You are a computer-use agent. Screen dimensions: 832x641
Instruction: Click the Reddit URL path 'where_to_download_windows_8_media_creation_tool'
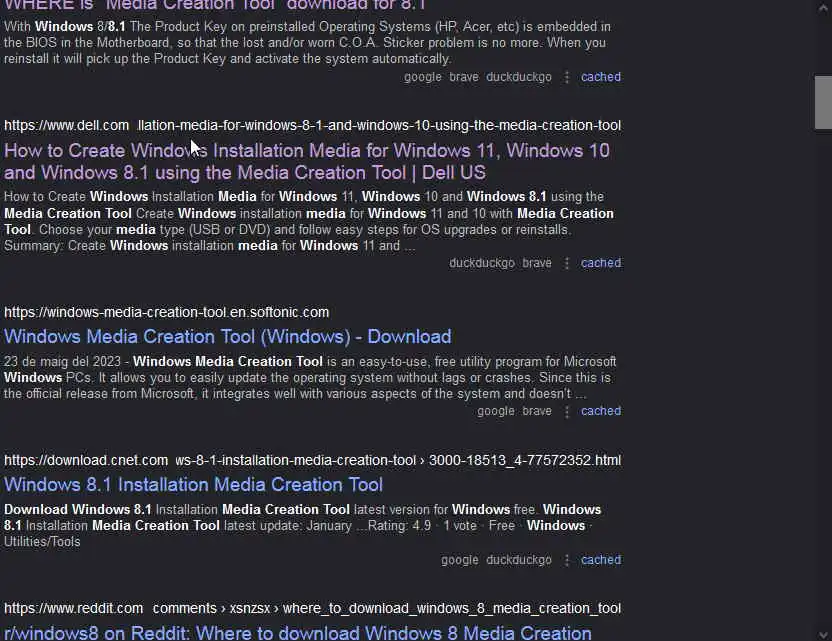[452, 608]
